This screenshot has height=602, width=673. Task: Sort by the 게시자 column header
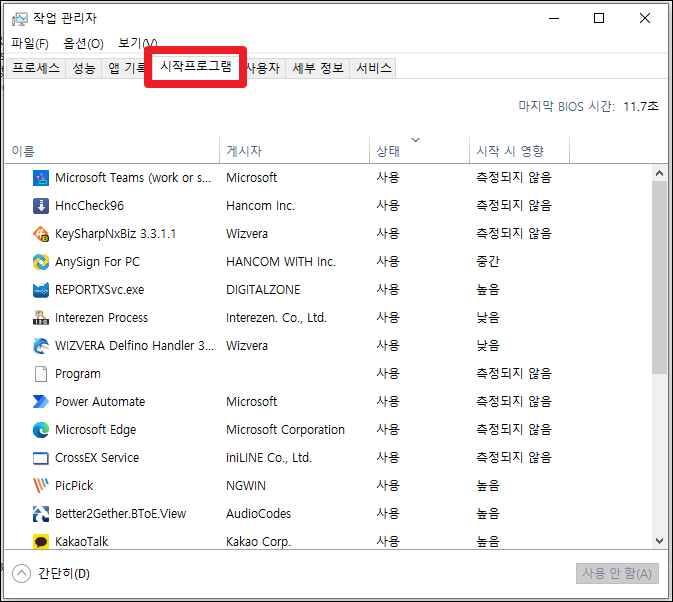[x=294, y=151]
